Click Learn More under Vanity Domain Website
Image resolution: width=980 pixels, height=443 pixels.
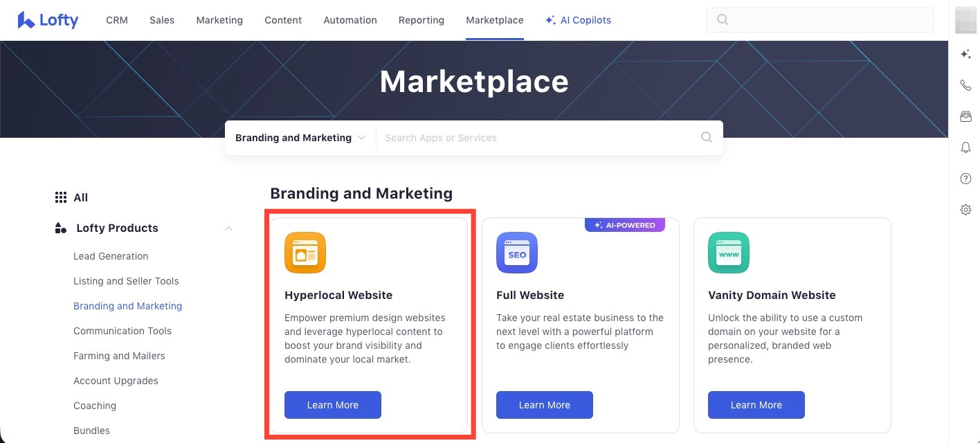pos(756,405)
